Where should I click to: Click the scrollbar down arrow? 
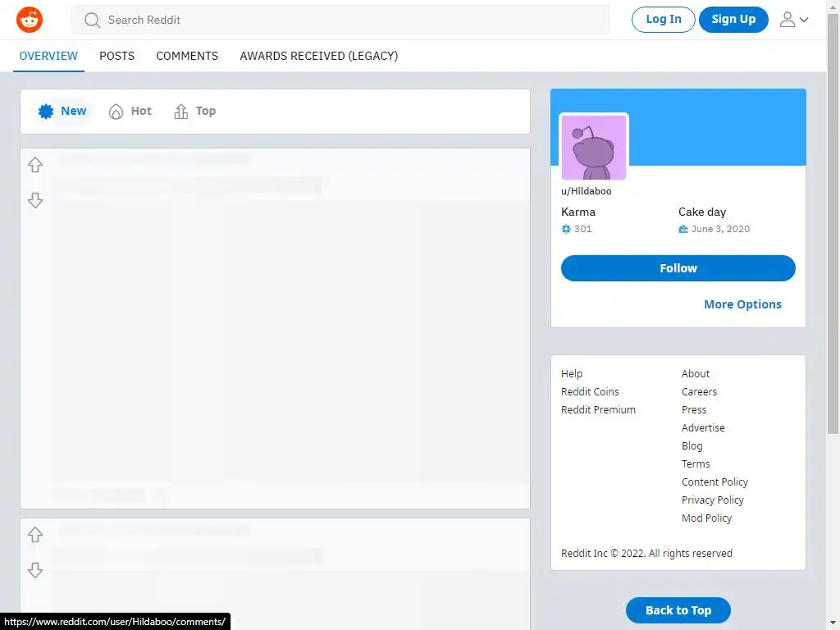coord(833,623)
